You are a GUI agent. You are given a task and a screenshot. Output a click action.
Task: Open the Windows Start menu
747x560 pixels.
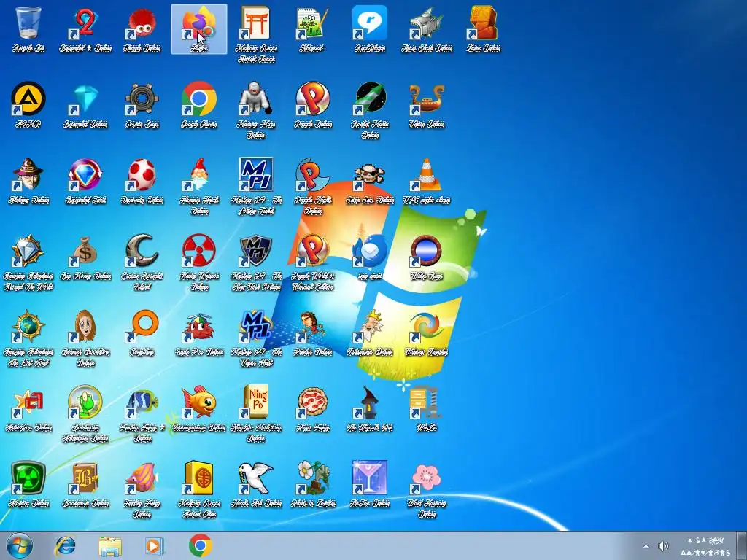tap(20, 545)
